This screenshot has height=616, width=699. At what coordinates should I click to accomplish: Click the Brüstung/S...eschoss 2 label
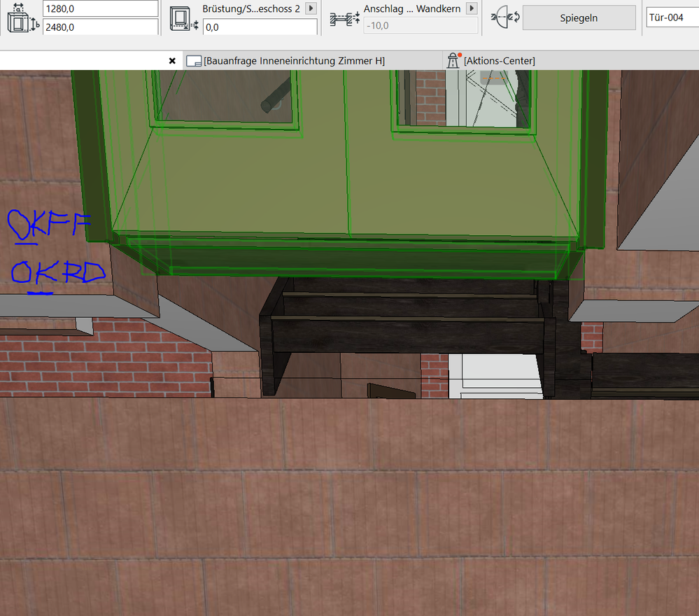click(251, 8)
